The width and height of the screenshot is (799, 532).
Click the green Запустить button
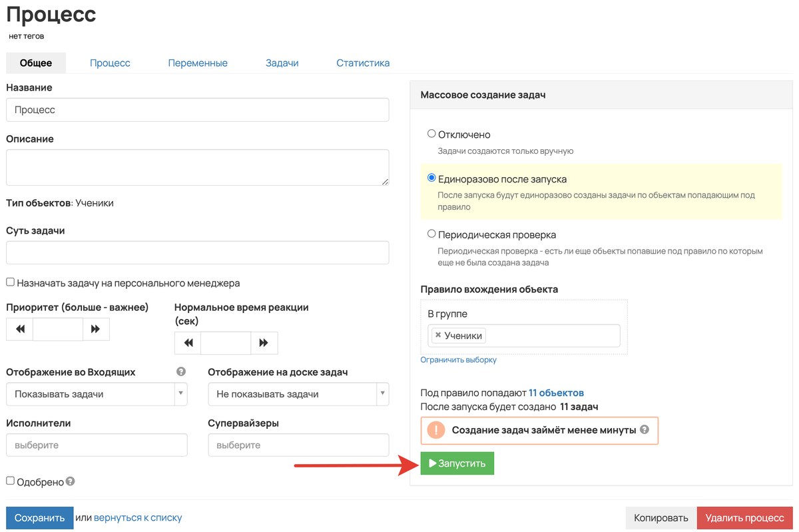click(457, 463)
